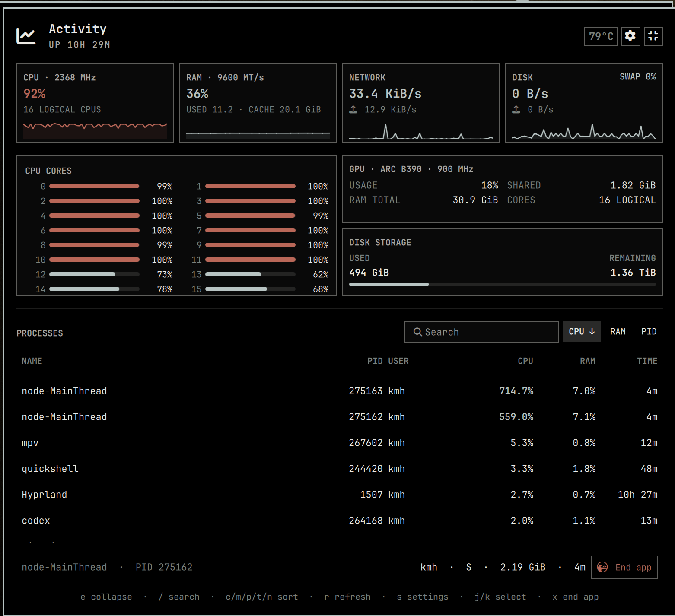Select the mpv process row
This screenshot has height=616, width=675.
pos(340,443)
